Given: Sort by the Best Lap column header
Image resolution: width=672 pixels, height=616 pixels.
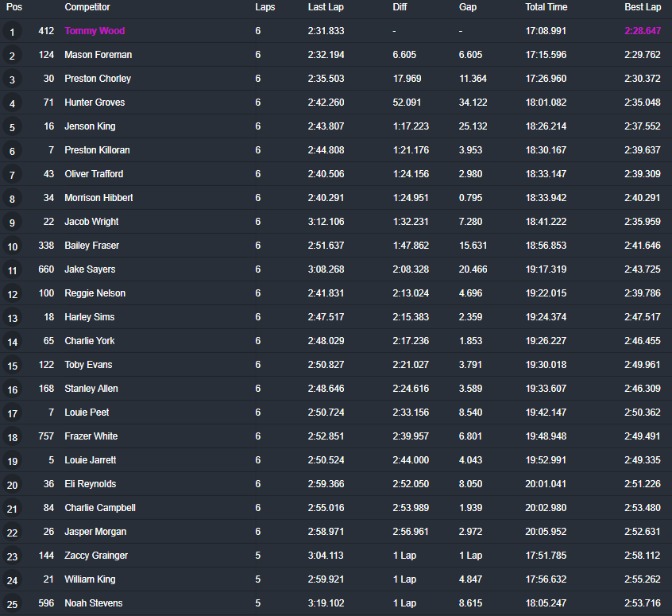Looking at the screenshot, I should (642, 7).
